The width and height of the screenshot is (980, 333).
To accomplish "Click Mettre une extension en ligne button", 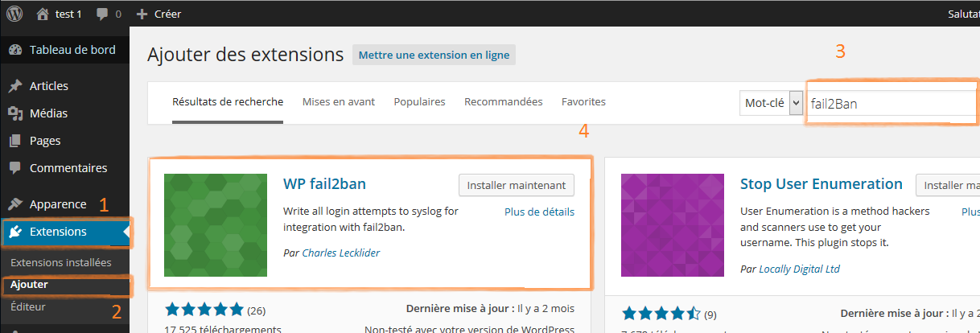I will point(434,55).
